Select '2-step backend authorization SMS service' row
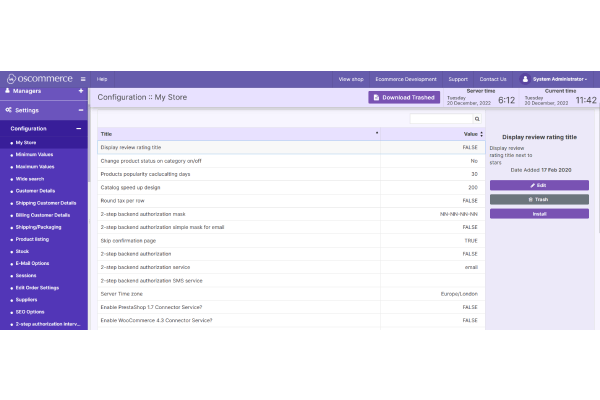The image size is (600, 400). tap(291, 281)
